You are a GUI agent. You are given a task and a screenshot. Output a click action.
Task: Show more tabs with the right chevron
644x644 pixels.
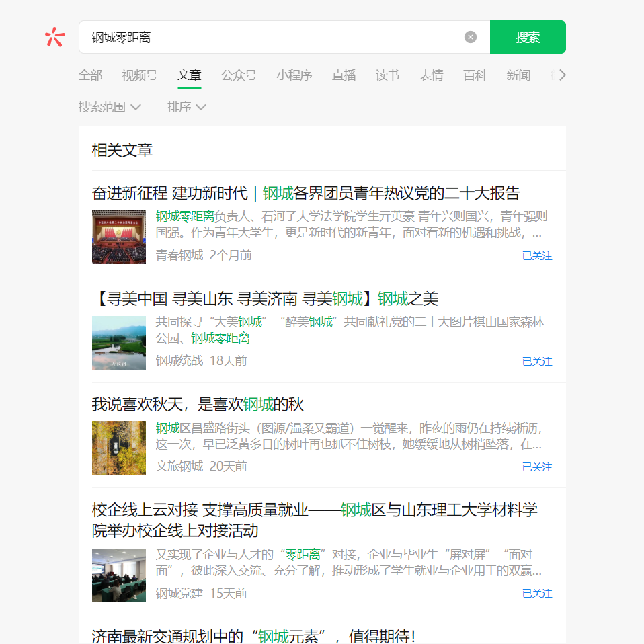click(x=562, y=75)
